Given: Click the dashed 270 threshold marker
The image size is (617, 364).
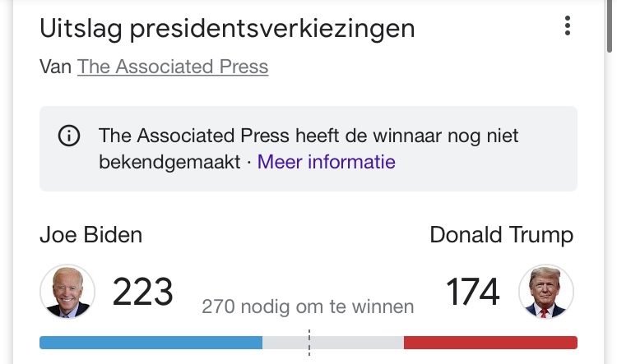Looking at the screenshot, I should tap(309, 343).
